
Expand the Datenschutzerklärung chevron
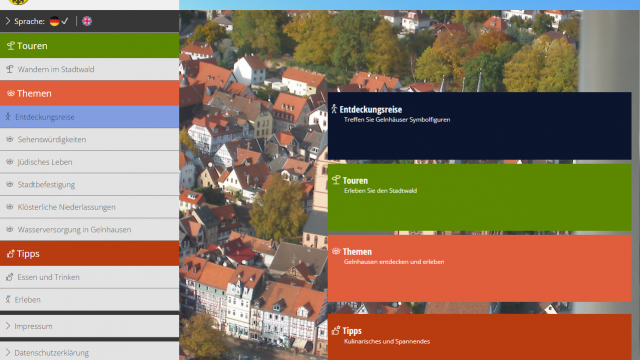pos(8,353)
